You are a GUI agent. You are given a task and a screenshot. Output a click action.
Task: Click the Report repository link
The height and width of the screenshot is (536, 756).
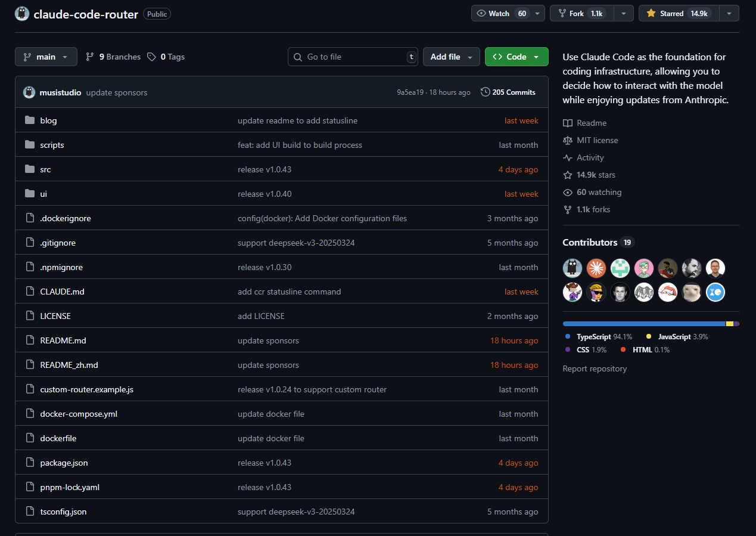click(x=595, y=368)
